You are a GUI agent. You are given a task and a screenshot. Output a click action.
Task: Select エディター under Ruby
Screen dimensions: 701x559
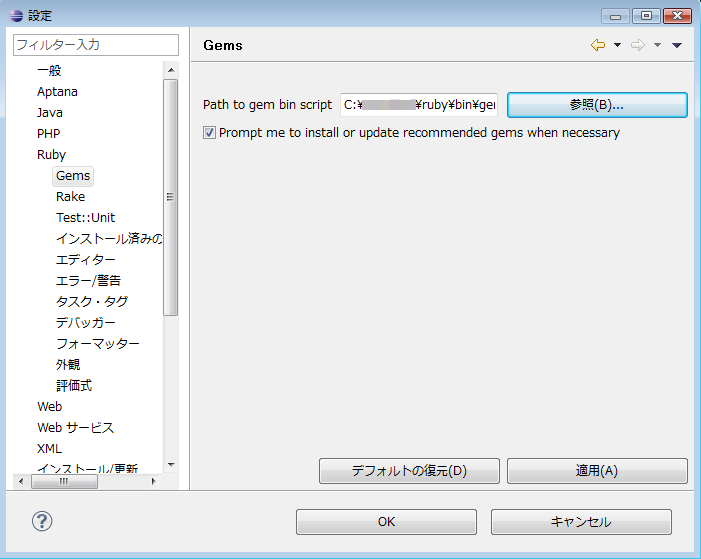pos(85,260)
